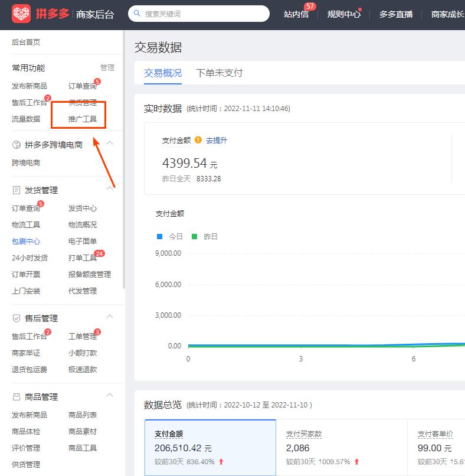Open 物流工具

point(26,225)
